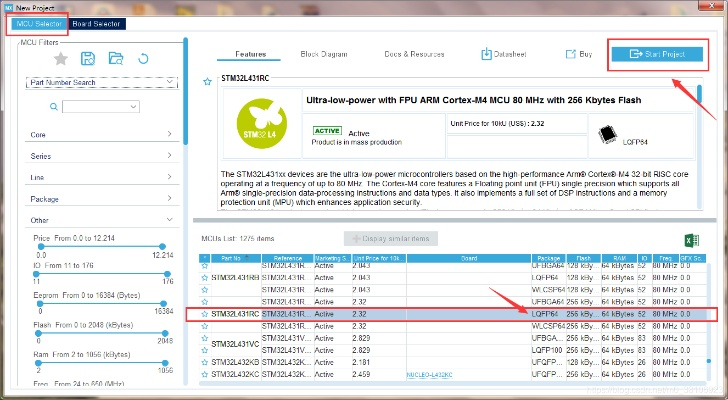
Task: Export MCU list with the Excel icon
Action: tap(690, 240)
